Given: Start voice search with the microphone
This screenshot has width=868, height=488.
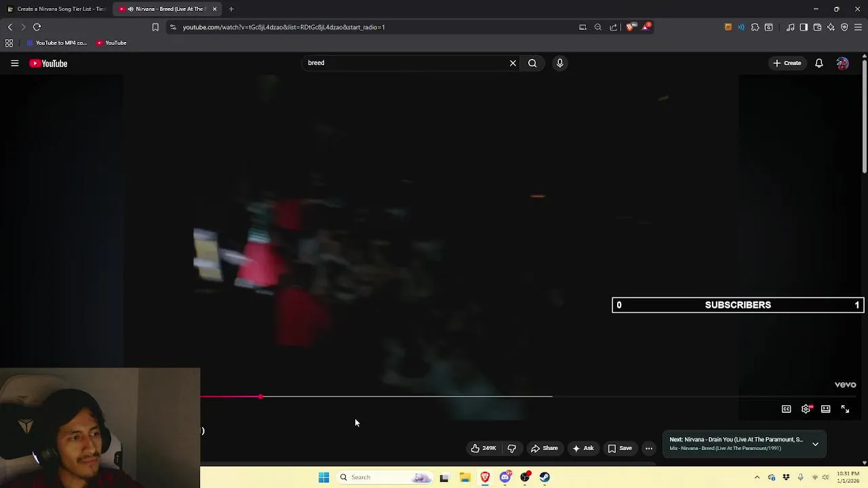Looking at the screenshot, I should [559, 63].
